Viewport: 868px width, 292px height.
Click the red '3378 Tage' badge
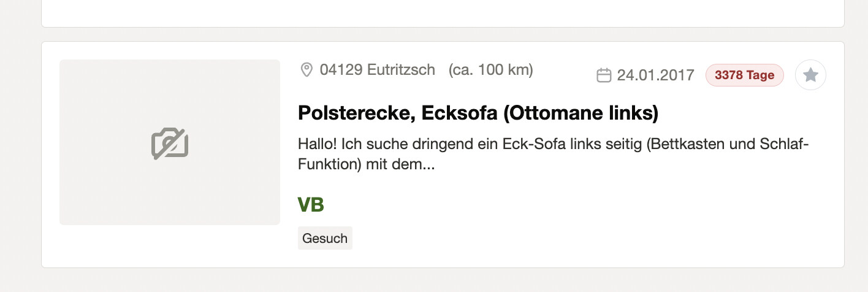(744, 75)
